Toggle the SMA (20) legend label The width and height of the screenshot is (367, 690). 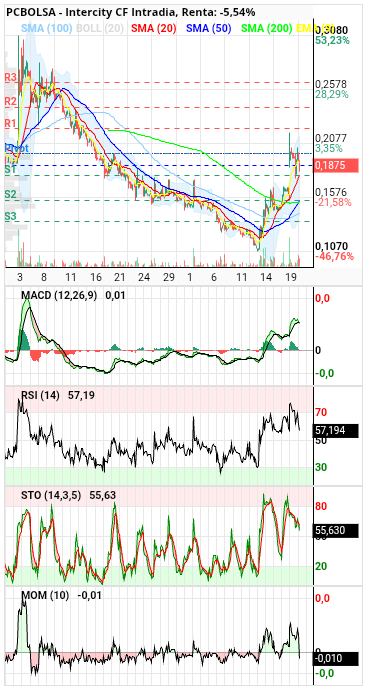click(154, 29)
